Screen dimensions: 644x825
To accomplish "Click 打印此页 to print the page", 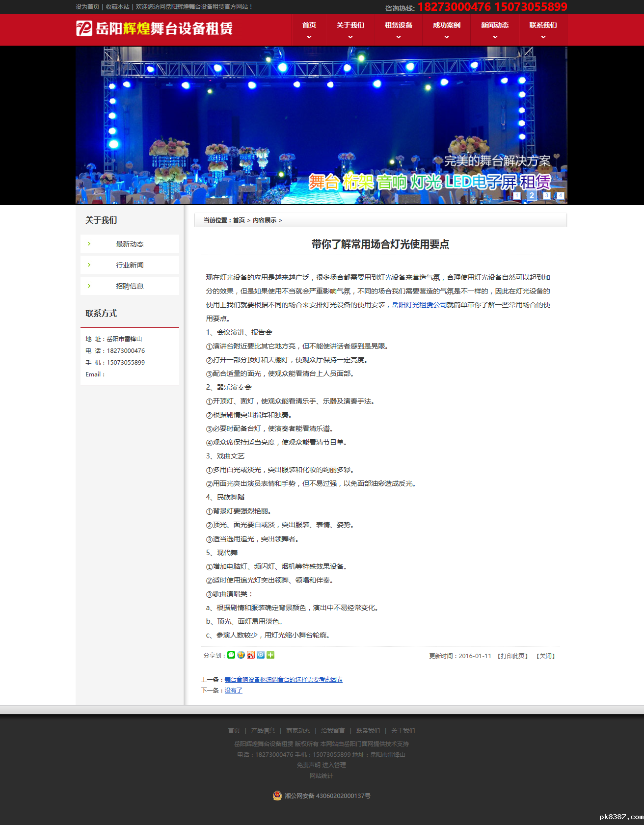I will coord(512,656).
